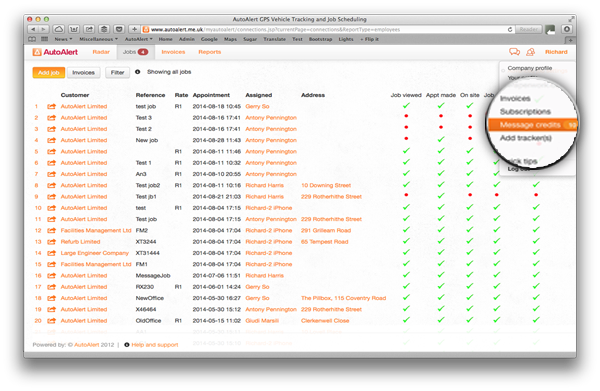Click share icon for row 20 OldOffice
This screenshot has width=600, height=391.
point(51,321)
